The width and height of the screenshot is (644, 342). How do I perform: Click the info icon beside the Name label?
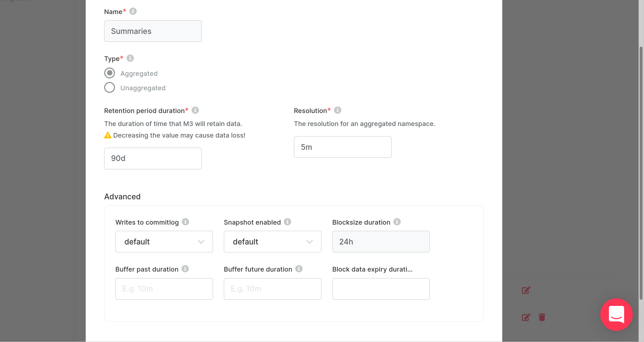click(x=132, y=11)
